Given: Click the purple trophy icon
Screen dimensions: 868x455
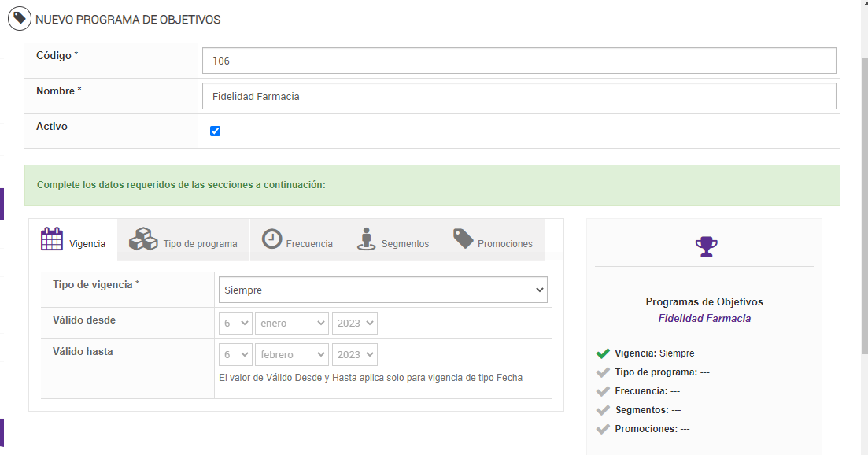Looking at the screenshot, I should (x=706, y=246).
